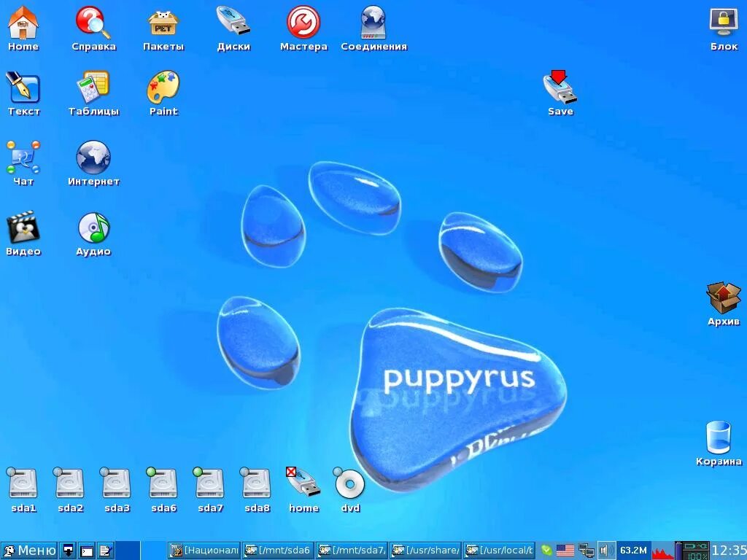The width and height of the screenshot is (747, 560).
Task: Switch to the [/usr/share taskbar window
Action: coord(426,551)
